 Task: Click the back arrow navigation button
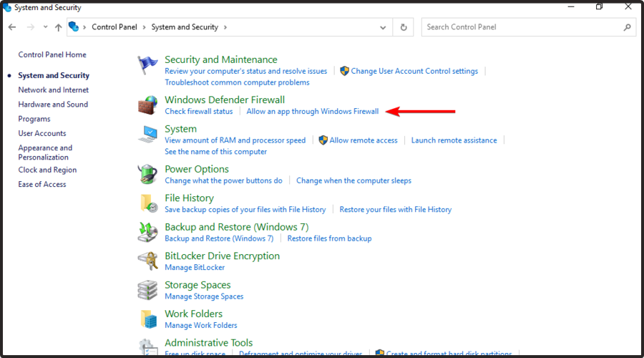click(12, 27)
